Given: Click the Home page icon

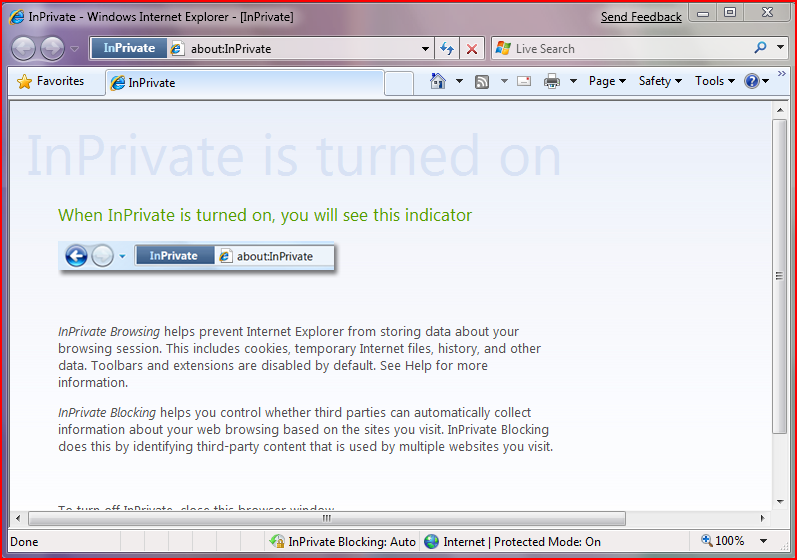Looking at the screenshot, I should pyautogui.click(x=438, y=81).
